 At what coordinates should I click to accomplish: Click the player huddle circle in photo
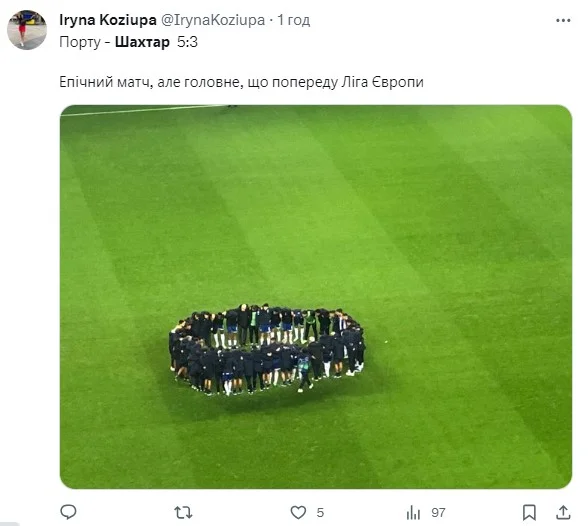point(267,349)
